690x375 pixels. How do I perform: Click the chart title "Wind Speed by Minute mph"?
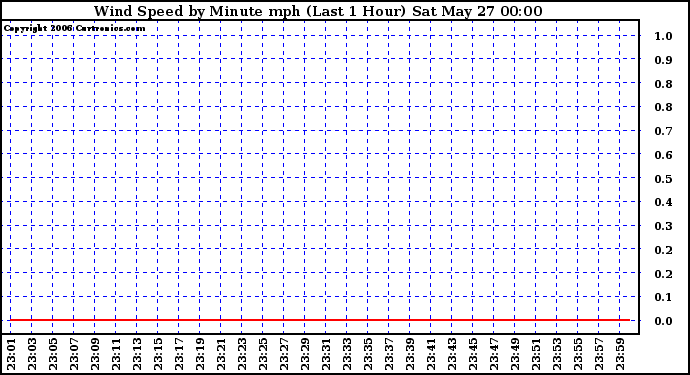pos(196,11)
